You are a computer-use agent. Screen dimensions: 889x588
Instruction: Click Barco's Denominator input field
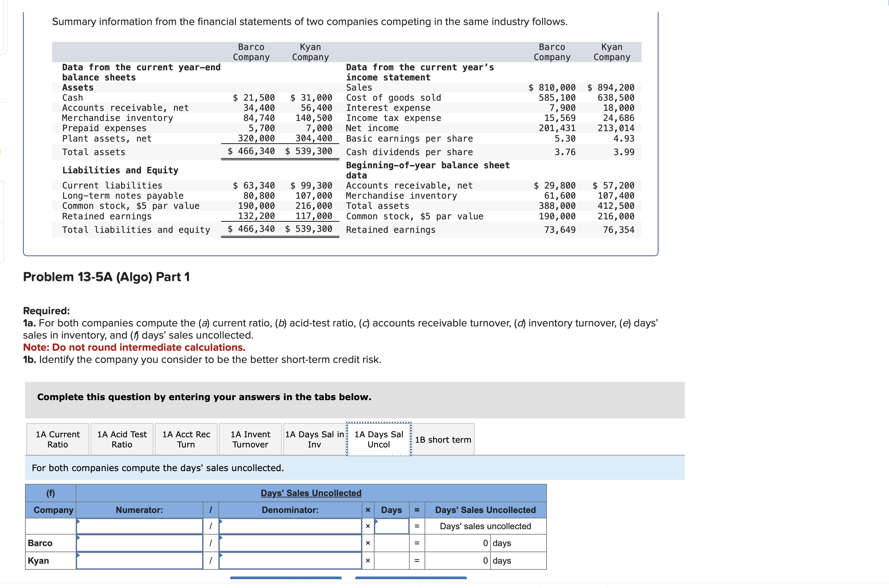[290, 543]
